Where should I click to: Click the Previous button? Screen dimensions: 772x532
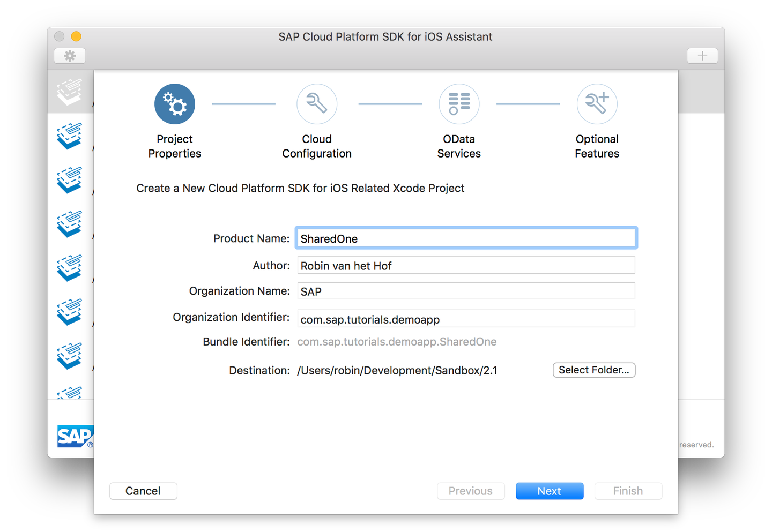pos(471,491)
